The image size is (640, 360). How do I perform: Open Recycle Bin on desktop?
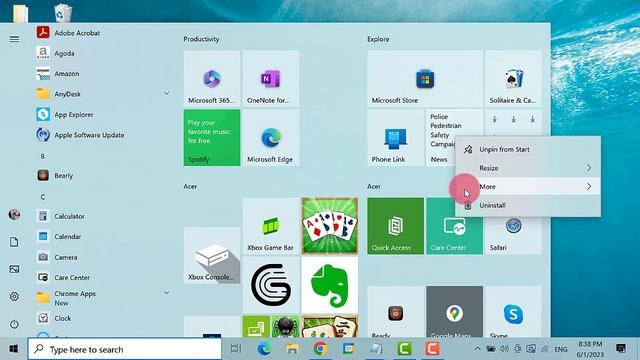63,12
